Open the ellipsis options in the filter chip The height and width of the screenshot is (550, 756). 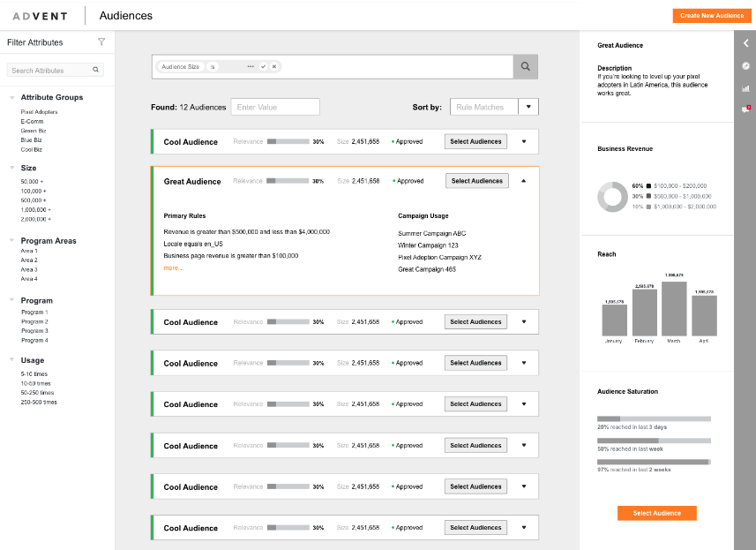[x=251, y=66]
